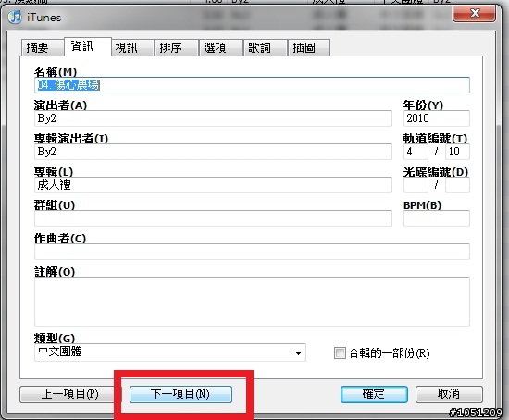Click the BPM(B) field
509x420 pixels.
click(x=436, y=218)
